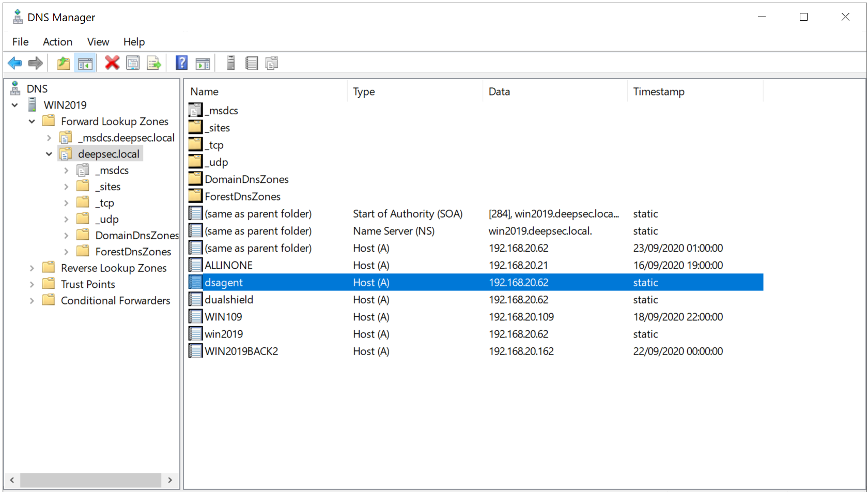The width and height of the screenshot is (868, 492).
Task: Click the red Delete icon
Action: click(x=112, y=63)
